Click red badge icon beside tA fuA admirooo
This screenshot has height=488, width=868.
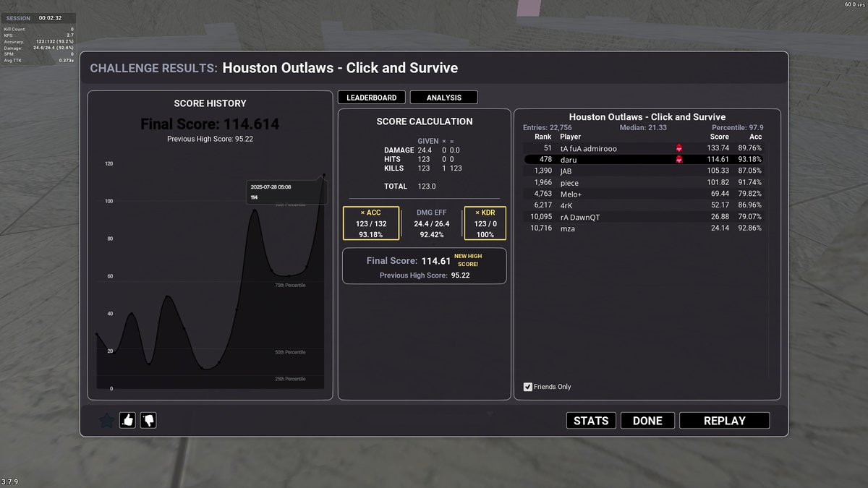[x=679, y=148]
